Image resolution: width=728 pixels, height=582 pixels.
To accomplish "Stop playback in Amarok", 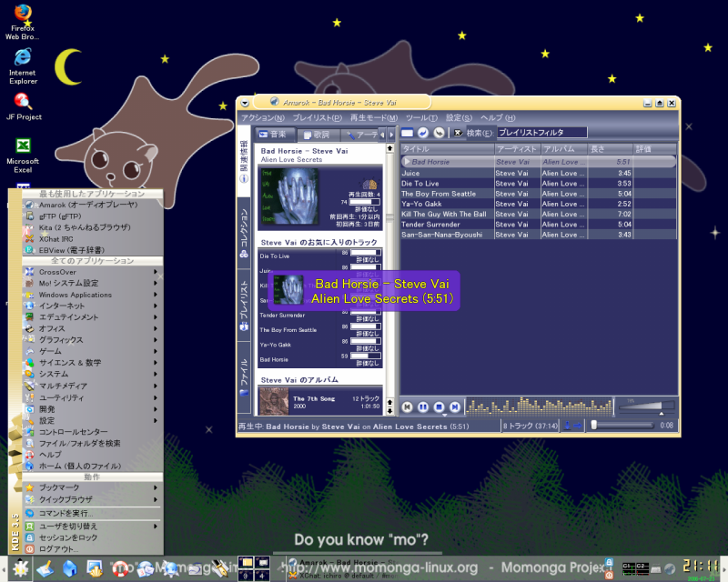I will pos(439,407).
